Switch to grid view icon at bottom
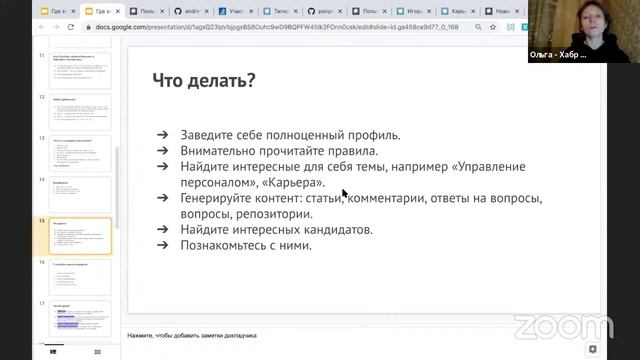 (x=98, y=352)
